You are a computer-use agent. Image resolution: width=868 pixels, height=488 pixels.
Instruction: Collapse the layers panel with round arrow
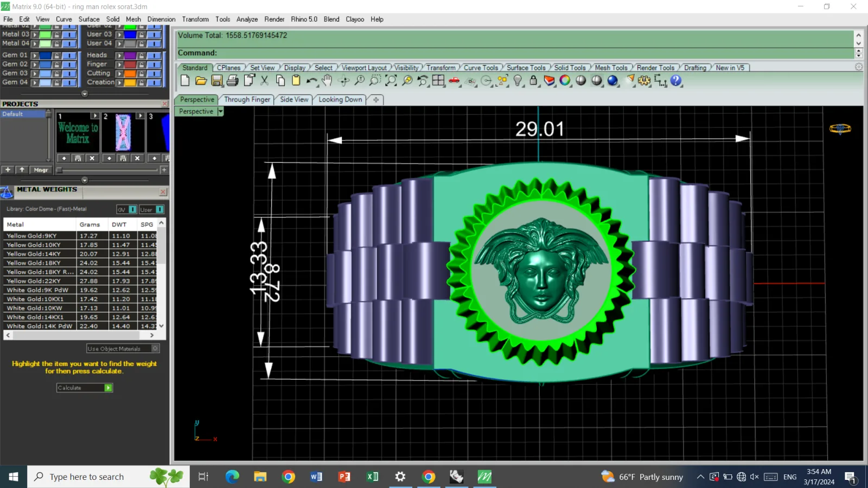(85, 94)
